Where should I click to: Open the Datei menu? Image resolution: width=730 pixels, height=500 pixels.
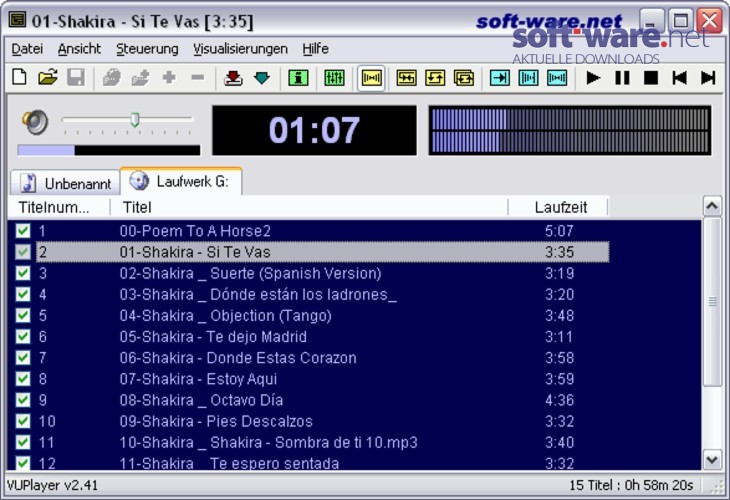point(27,48)
